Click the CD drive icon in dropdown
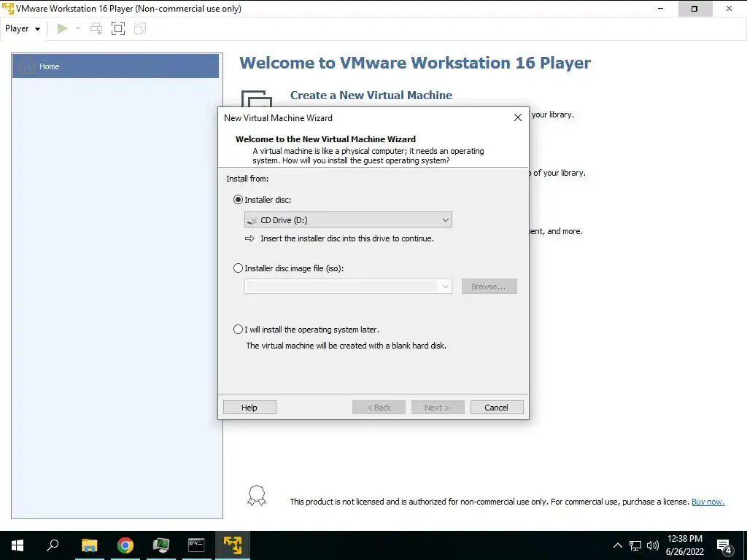 click(252, 220)
